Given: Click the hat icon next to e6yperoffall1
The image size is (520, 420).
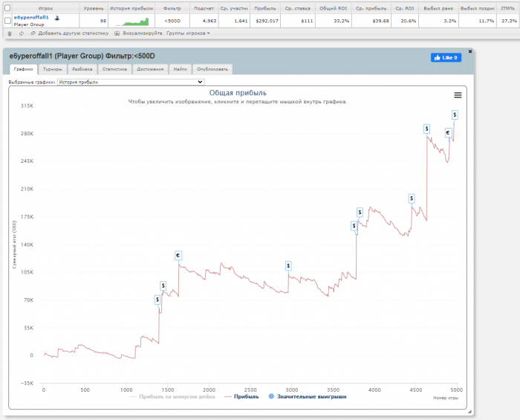Looking at the screenshot, I should [56, 17].
